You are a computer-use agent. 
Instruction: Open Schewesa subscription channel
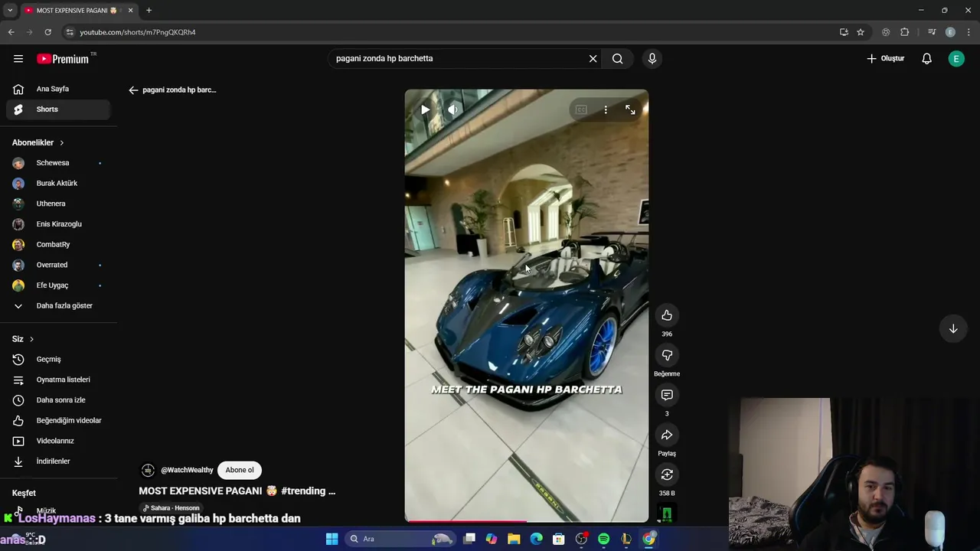[x=58, y=163]
